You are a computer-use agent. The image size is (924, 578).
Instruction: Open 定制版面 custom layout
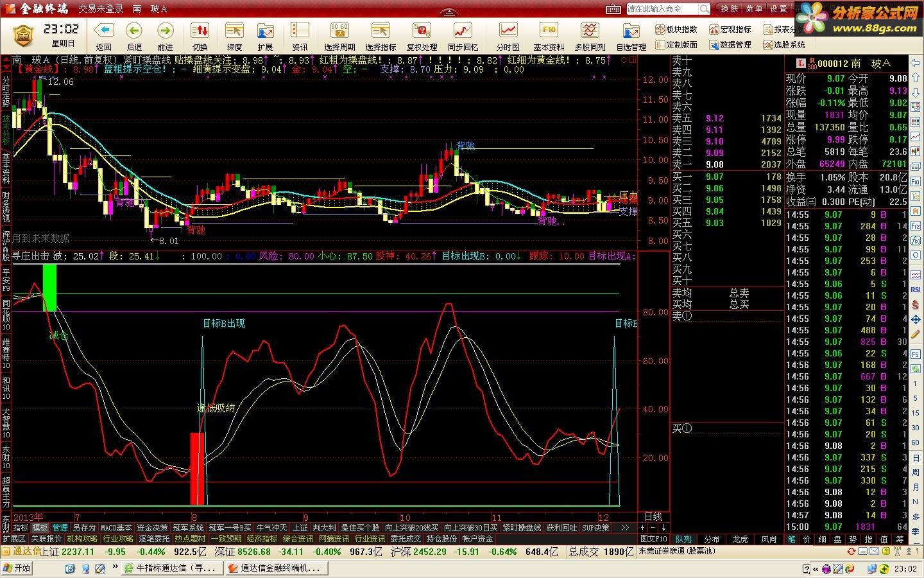point(676,45)
